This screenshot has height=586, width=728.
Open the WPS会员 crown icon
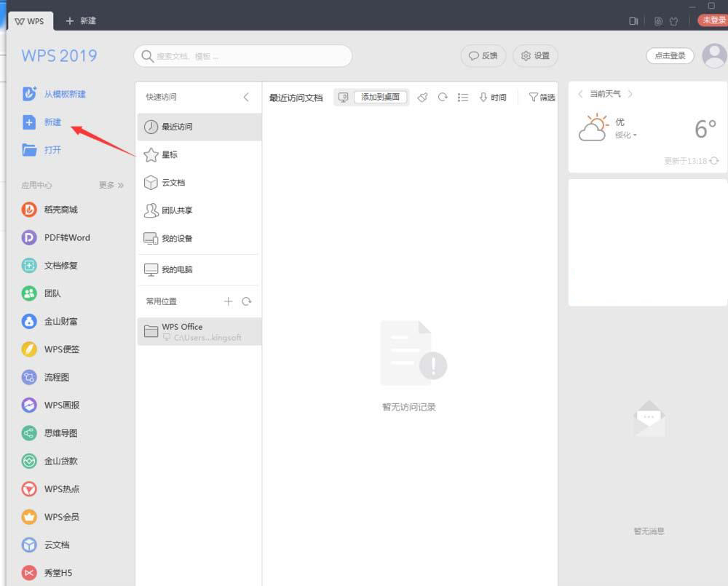point(29,517)
